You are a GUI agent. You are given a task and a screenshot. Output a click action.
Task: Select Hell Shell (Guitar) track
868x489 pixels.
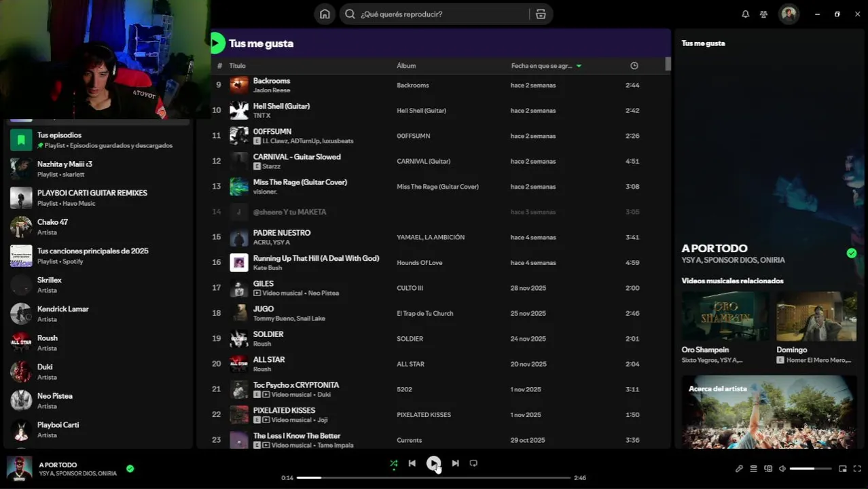pyautogui.click(x=281, y=106)
